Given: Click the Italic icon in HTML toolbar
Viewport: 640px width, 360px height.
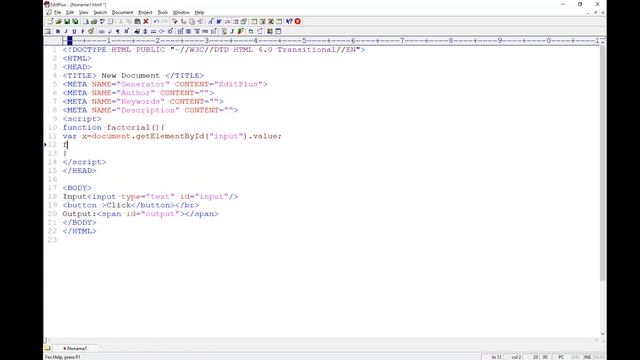Looking at the screenshot, I should click(66, 31).
